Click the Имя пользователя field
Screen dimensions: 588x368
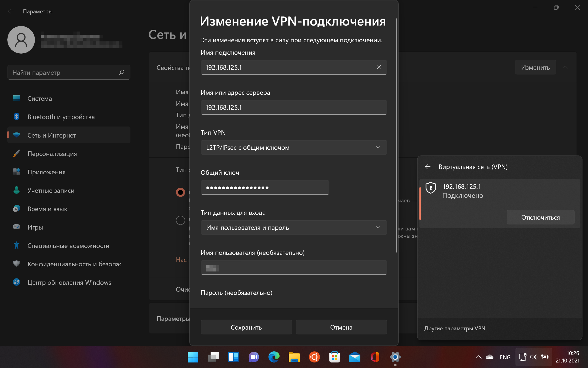click(x=294, y=267)
